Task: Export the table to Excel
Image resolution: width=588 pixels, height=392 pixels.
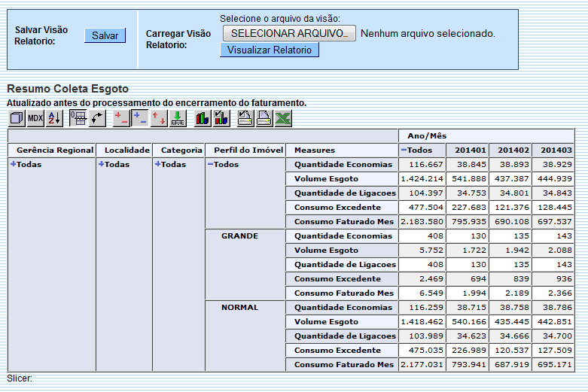Action: [282, 117]
